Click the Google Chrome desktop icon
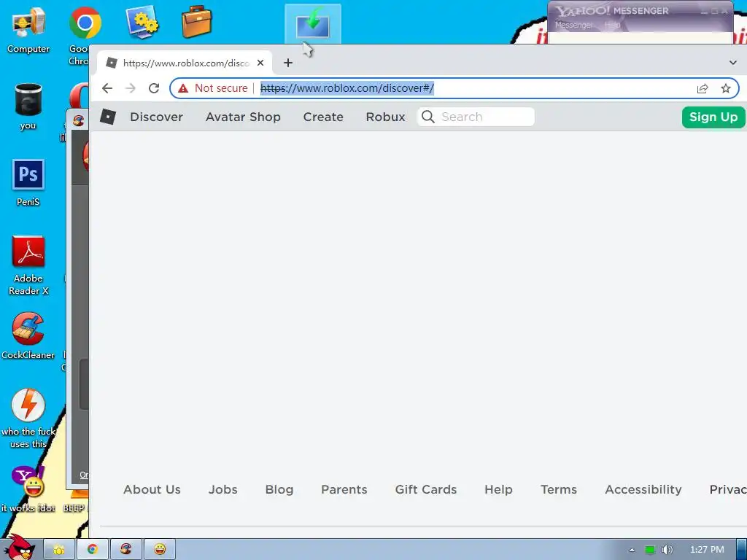Image resolution: width=747 pixels, height=560 pixels. click(85, 23)
